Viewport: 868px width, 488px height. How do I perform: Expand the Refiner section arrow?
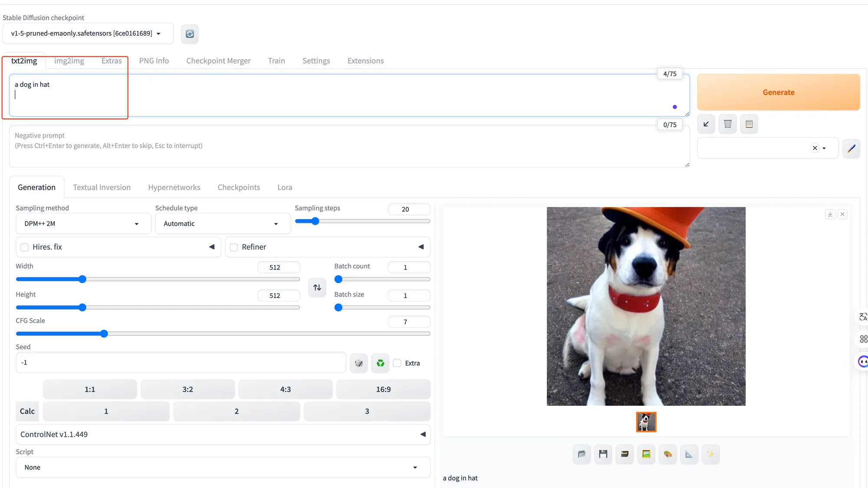(421, 247)
